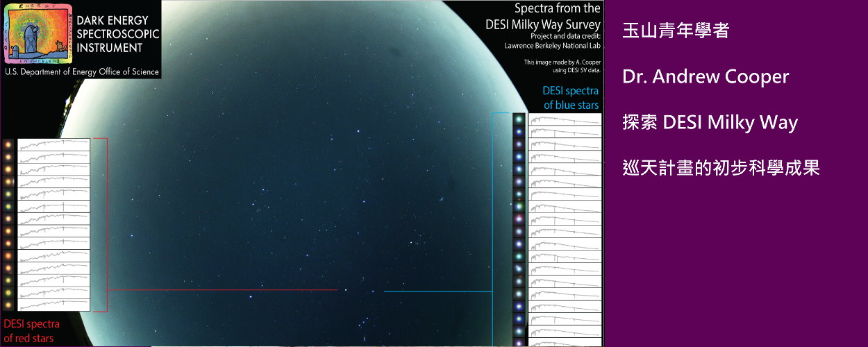The width and height of the screenshot is (868, 347).
Task: Click the Lawrence Berkeley National Lab credit
Action: coord(553,45)
